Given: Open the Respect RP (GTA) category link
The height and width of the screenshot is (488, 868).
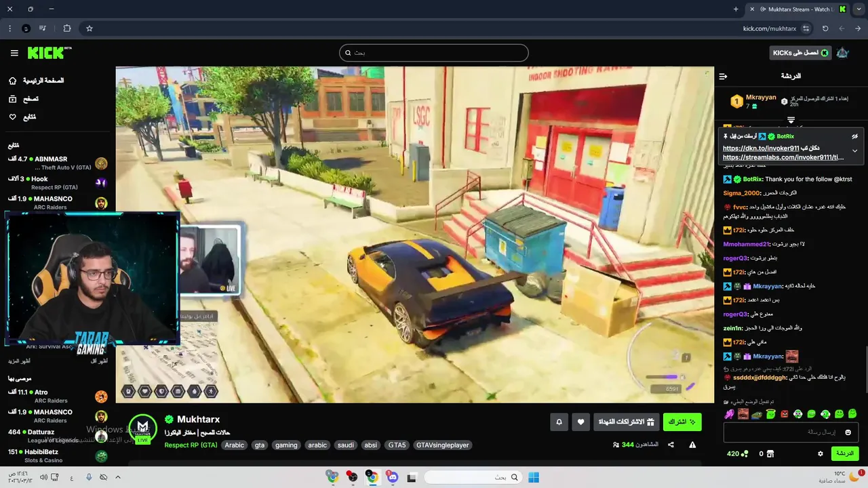Looking at the screenshot, I should [x=191, y=445].
